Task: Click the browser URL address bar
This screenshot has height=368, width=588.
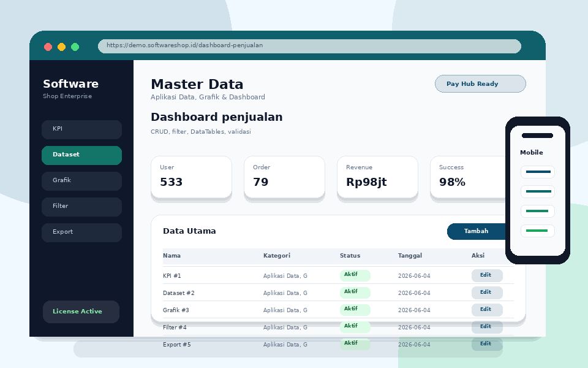Action: click(309, 46)
